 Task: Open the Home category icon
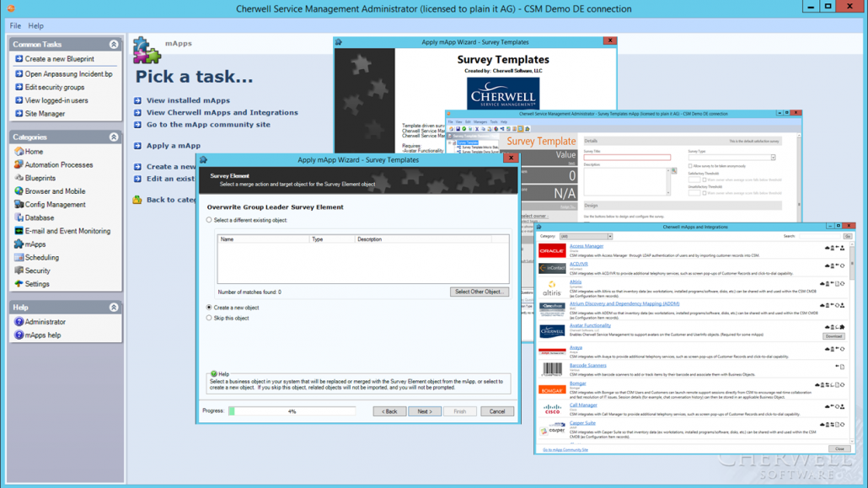pyautogui.click(x=19, y=151)
